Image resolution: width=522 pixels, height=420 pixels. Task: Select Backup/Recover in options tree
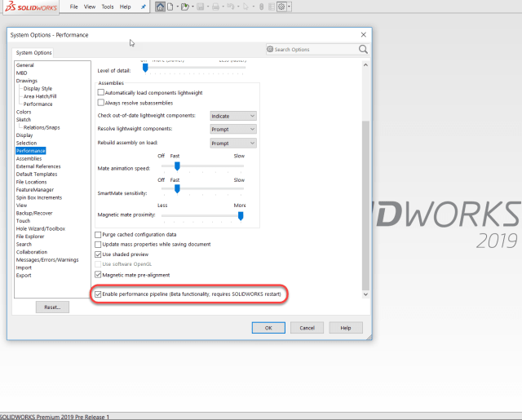[x=34, y=213]
